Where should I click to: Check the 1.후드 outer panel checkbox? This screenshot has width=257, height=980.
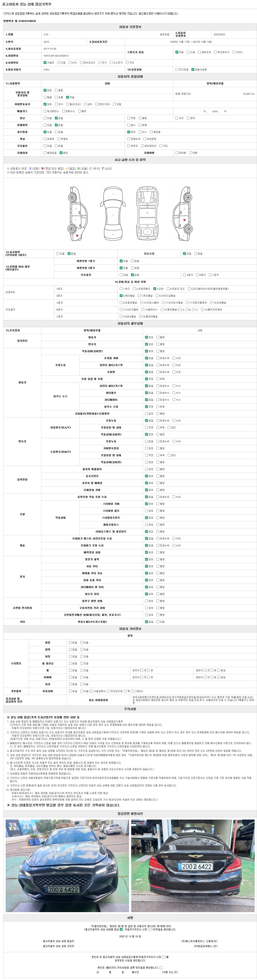pyautogui.click(x=121, y=289)
